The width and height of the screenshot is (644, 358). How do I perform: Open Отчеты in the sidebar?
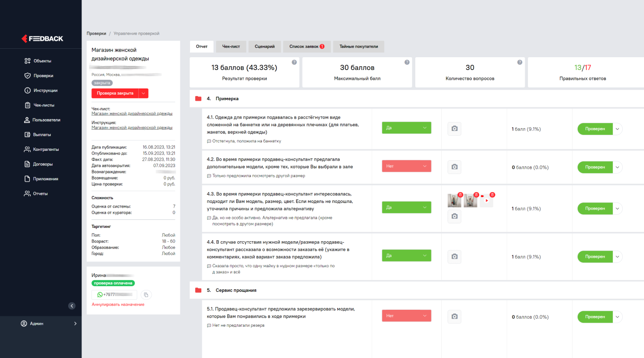(40, 194)
